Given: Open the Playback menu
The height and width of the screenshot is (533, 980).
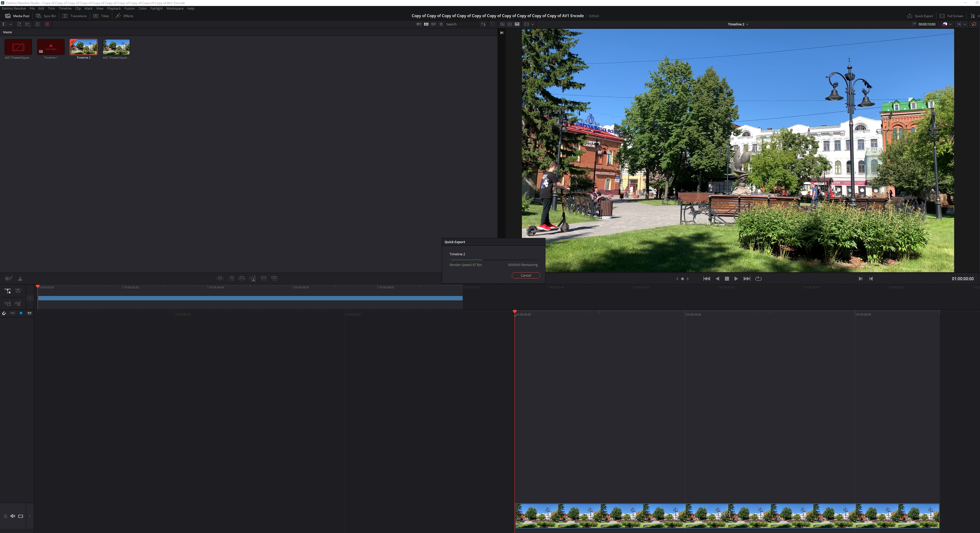Looking at the screenshot, I should tap(114, 8).
